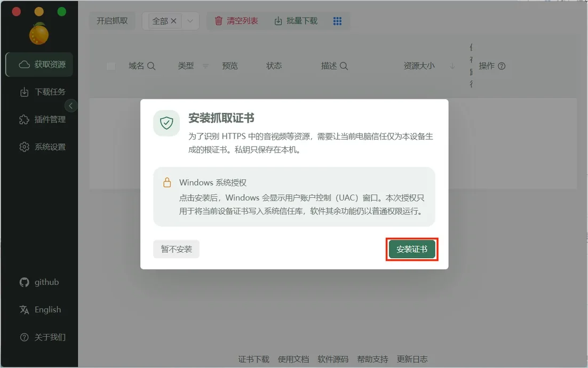588x368 pixels.
Task: Click the yellow minimize window button
Action: tap(39, 12)
